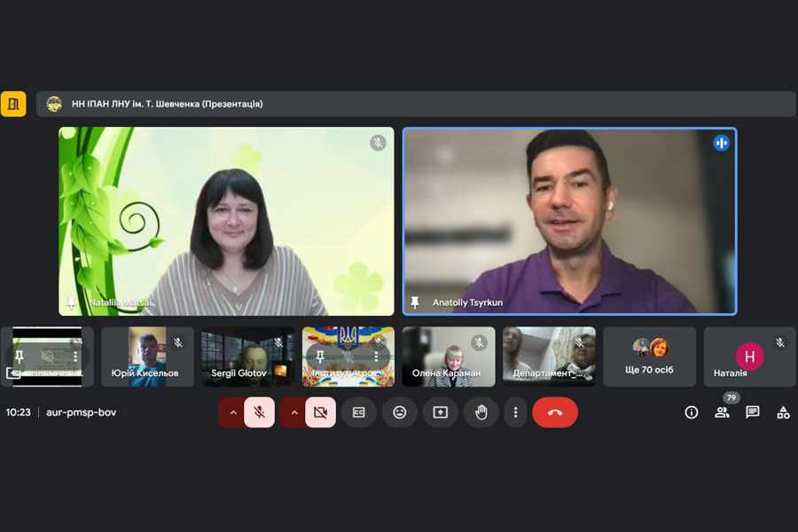The image size is (798, 532).
Task: Expand video settings arrow beside camera
Action: (x=293, y=412)
